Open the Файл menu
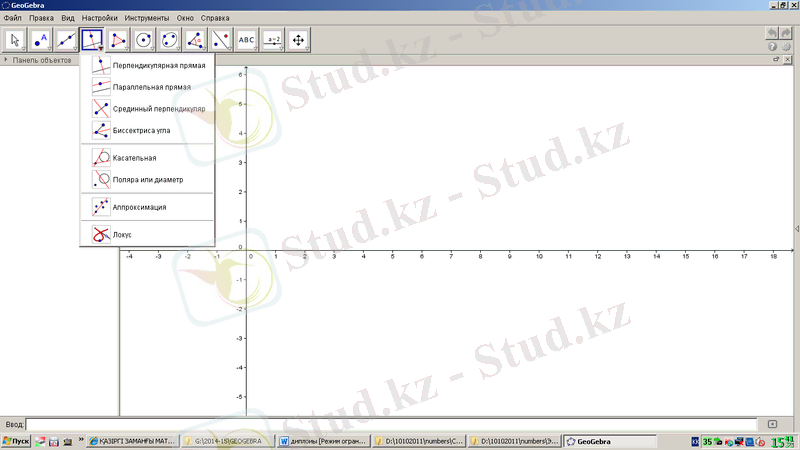This screenshot has height=450, width=800. [x=13, y=18]
